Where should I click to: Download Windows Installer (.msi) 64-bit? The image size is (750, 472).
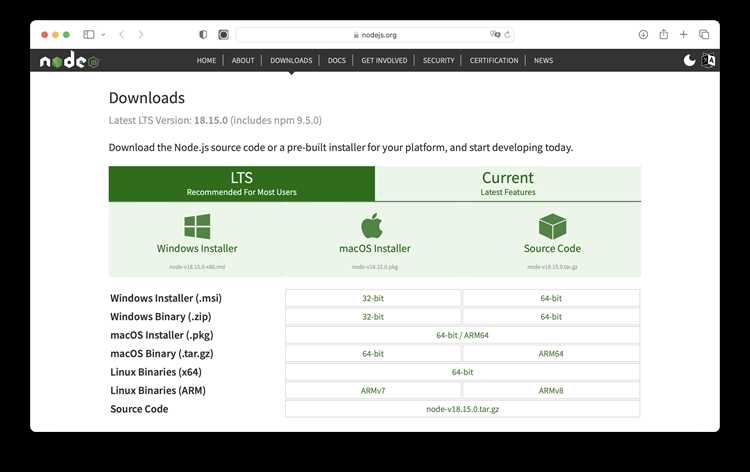[x=551, y=298]
